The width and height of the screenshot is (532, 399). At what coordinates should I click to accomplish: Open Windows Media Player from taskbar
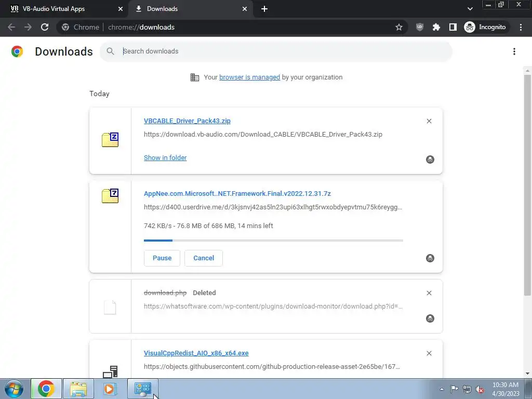(109, 389)
